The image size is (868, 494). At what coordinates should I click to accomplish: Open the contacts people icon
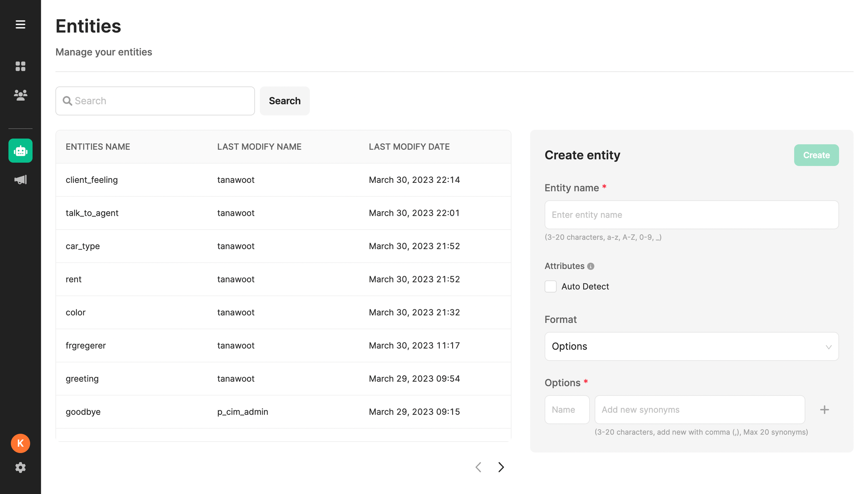[20, 95]
